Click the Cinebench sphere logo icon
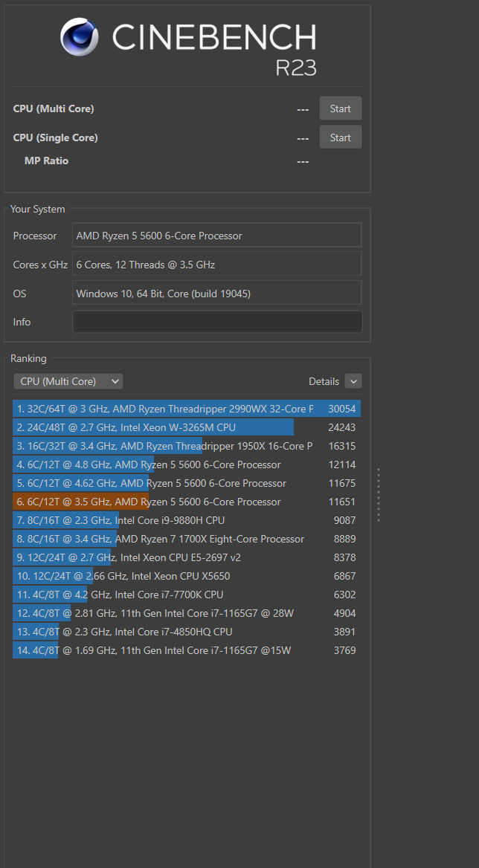This screenshot has width=479, height=868. coord(79,37)
